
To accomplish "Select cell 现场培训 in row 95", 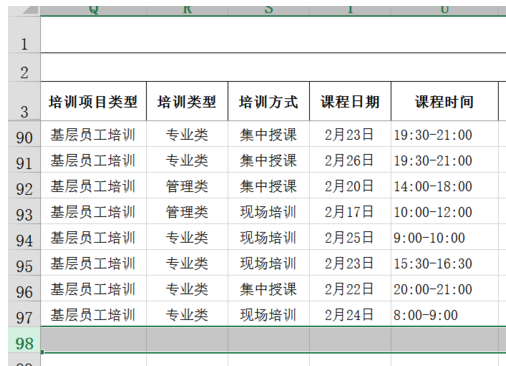I will coord(269,262).
